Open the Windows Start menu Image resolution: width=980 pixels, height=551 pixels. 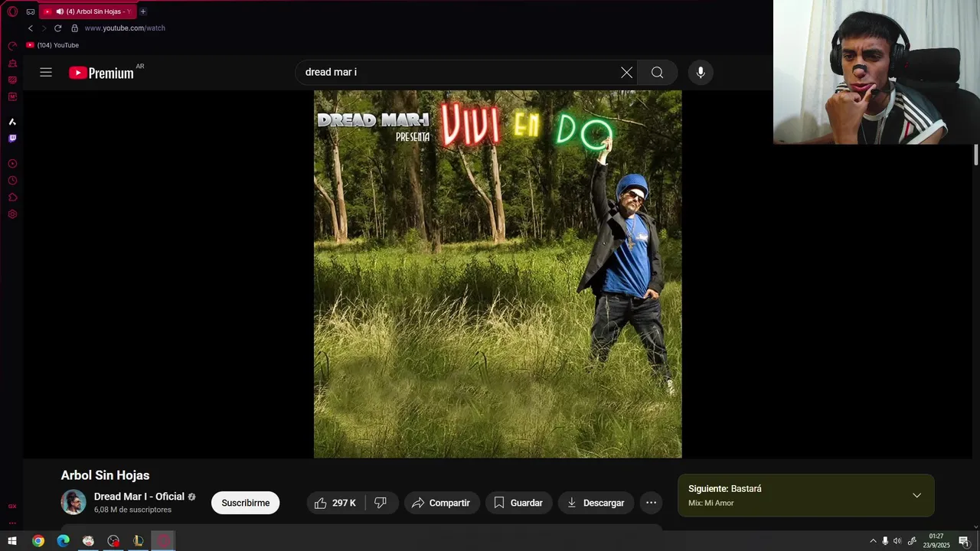(x=12, y=541)
